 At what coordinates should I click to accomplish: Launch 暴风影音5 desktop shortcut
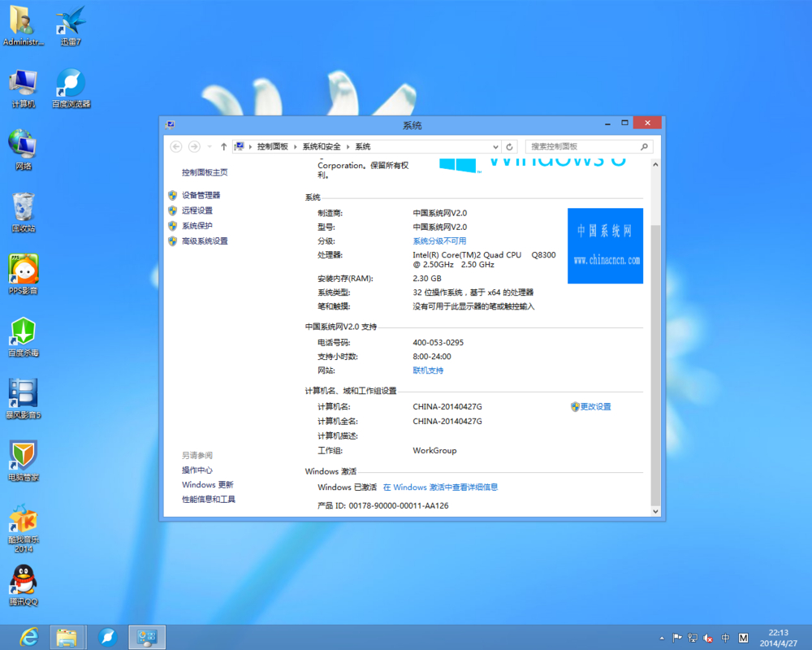click(x=24, y=399)
